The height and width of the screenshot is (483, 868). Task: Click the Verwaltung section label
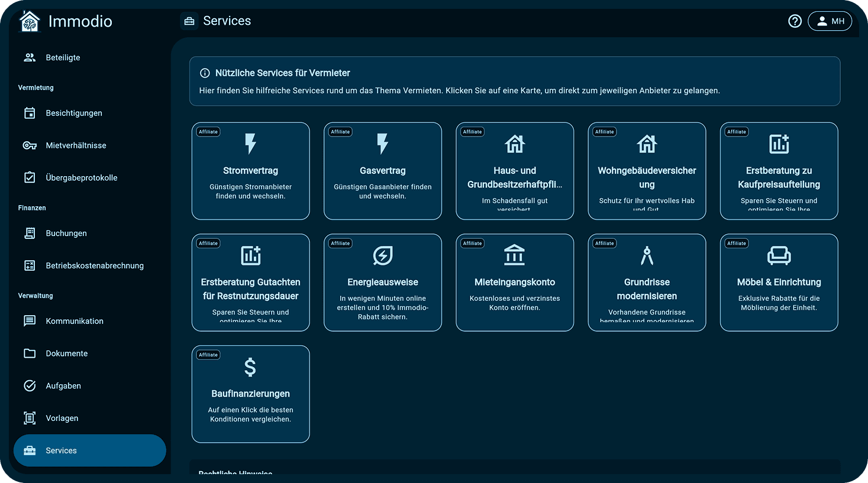point(36,296)
